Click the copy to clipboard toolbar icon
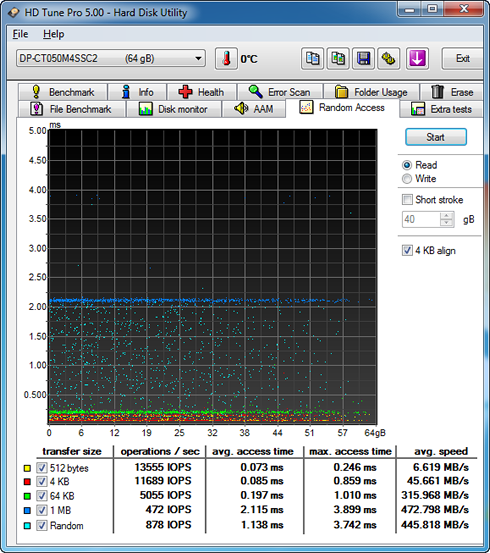490x553 pixels. [312, 59]
